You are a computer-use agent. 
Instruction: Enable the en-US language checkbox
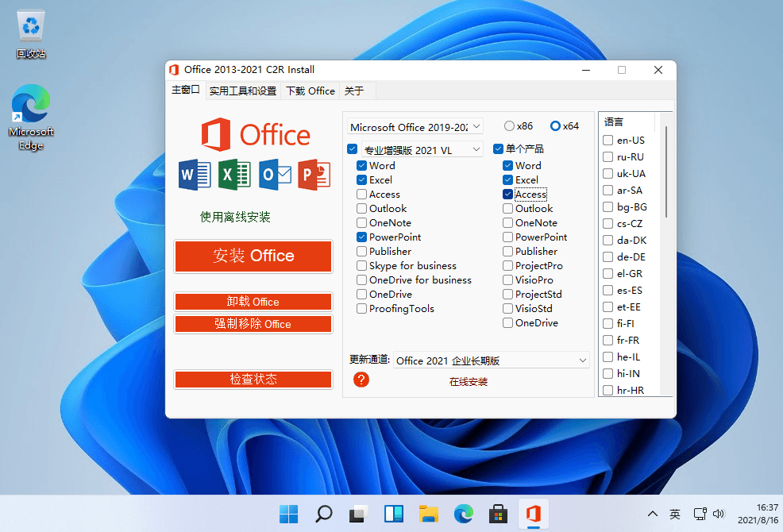607,141
